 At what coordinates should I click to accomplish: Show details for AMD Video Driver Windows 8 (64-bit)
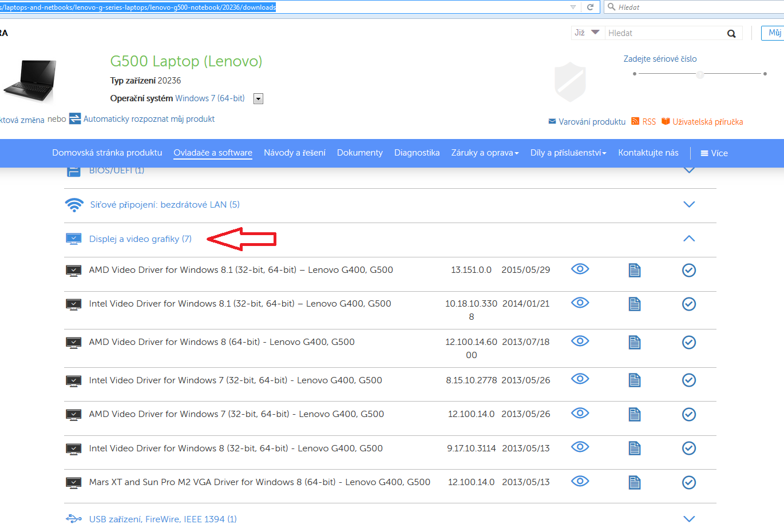tap(580, 341)
